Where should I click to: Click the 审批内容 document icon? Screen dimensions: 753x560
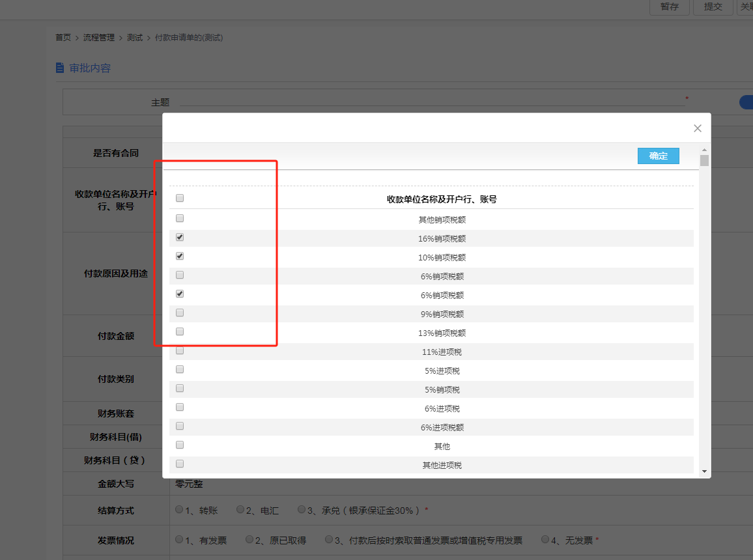(x=60, y=68)
